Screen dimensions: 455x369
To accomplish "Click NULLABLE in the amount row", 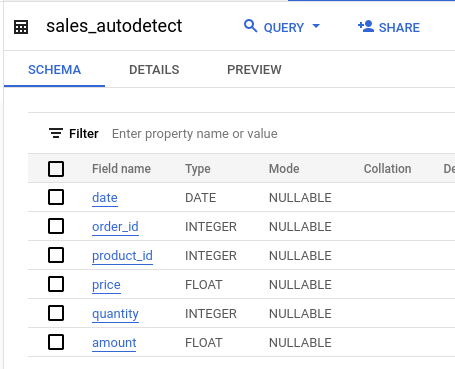I will point(300,343).
